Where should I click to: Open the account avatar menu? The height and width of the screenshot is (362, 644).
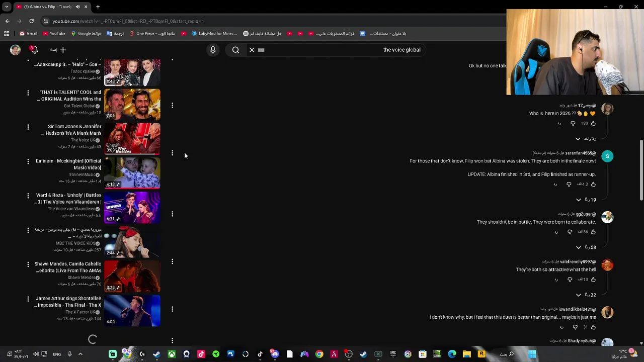(x=16, y=50)
